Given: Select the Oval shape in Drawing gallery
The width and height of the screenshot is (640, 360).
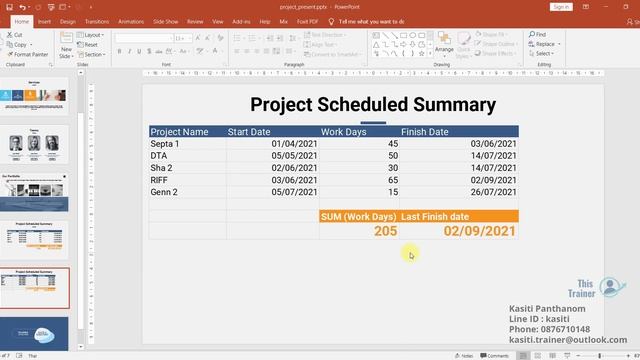Looking at the screenshot, I should point(413,36).
